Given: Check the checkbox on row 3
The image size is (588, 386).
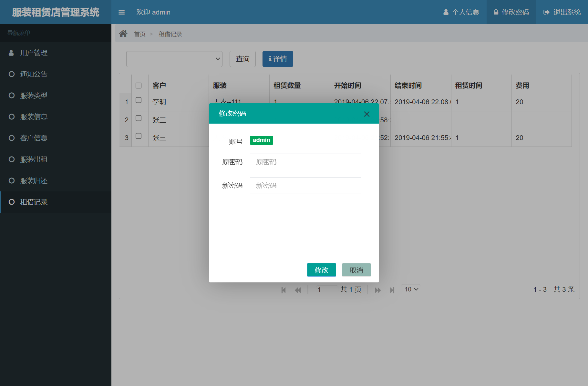Looking at the screenshot, I should click(x=139, y=136).
